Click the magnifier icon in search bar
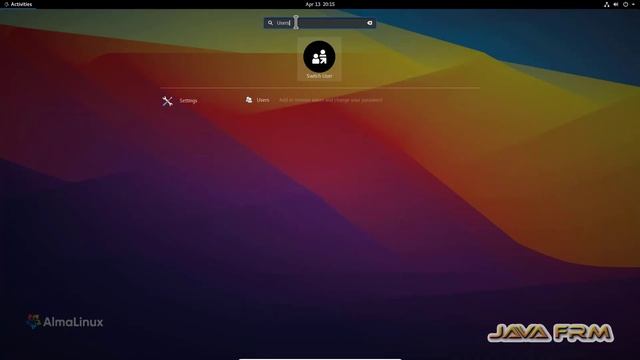Image resolution: width=640 pixels, height=360 pixels. [270, 23]
